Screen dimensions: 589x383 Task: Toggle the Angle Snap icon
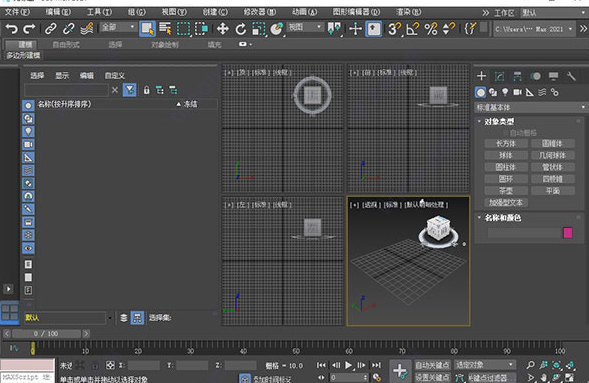(x=412, y=29)
